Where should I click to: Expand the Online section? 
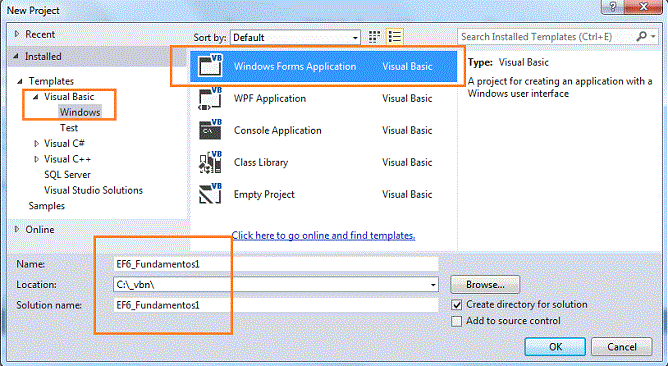pyautogui.click(x=17, y=229)
